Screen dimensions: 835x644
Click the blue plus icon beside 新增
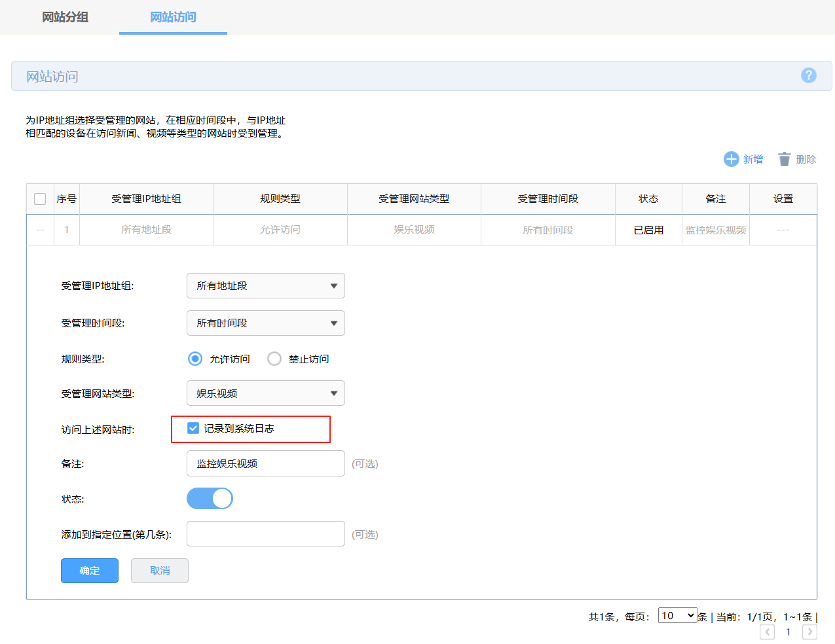pyautogui.click(x=731, y=158)
